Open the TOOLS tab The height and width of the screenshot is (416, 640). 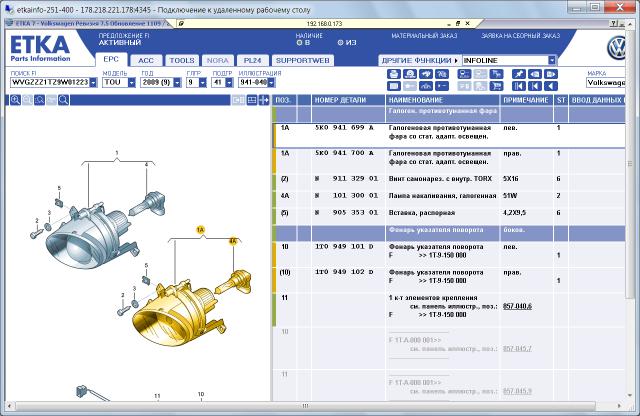(182, 60)
